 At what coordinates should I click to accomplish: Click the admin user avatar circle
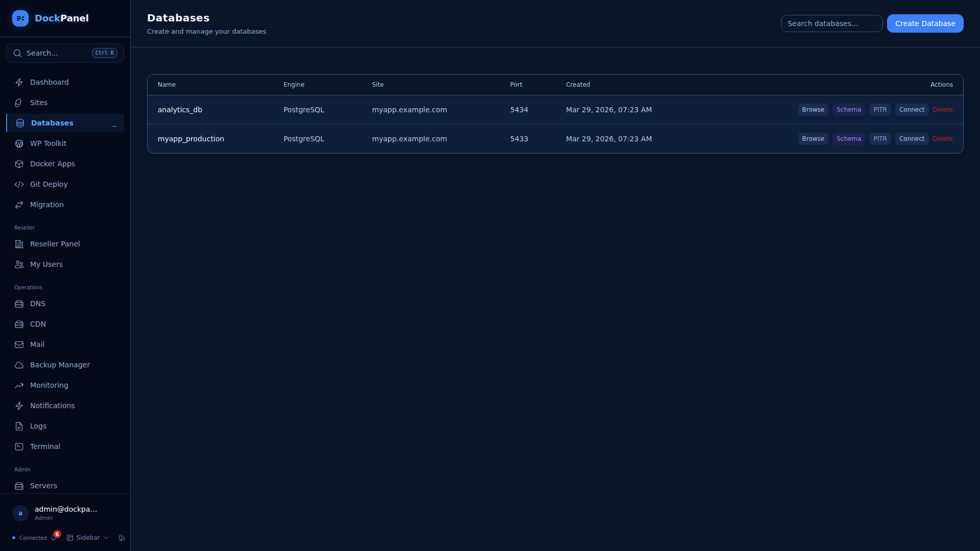pyautogui.click(x=20, y=513)
